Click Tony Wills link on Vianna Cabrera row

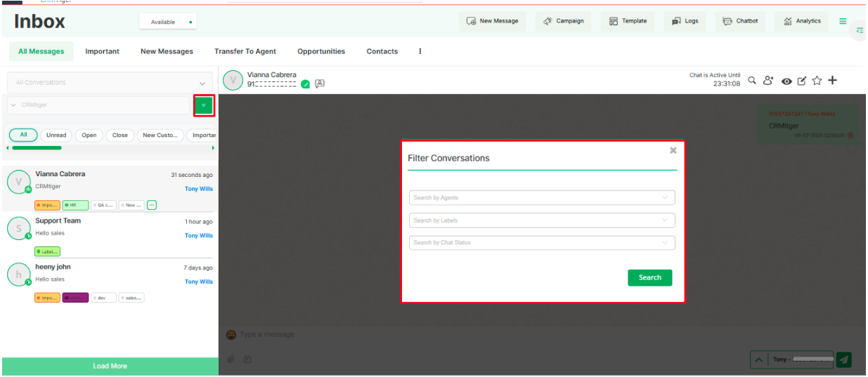199,189
